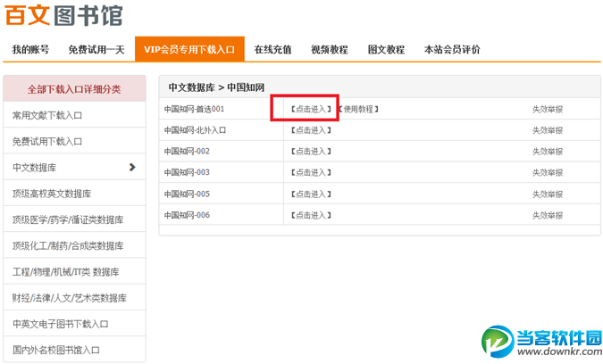
Task: Click the 中国知网-005 row name
Action: (x=187, y=194)
